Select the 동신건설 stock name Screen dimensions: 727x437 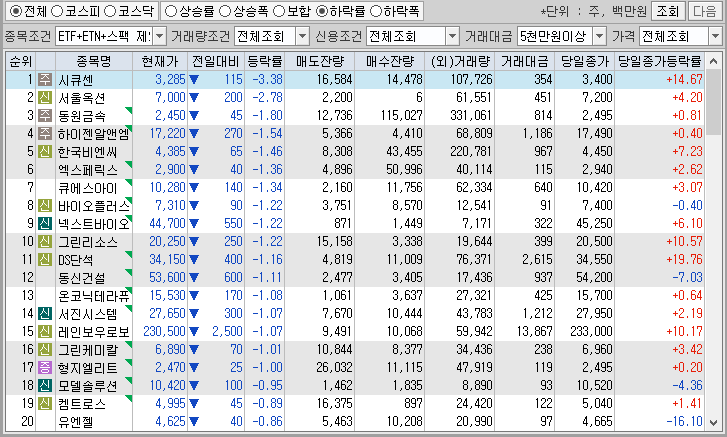click(x=82, y=278)
